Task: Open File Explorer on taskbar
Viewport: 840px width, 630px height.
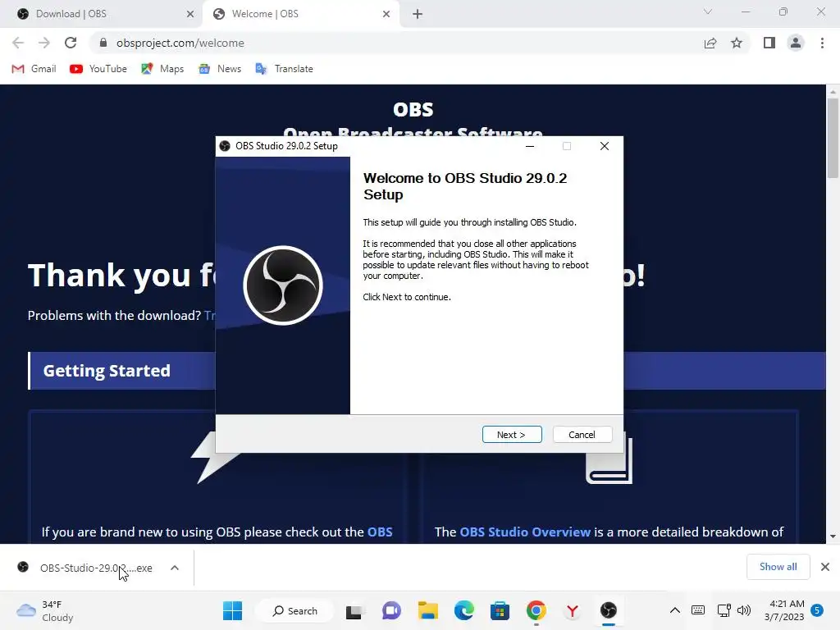Action: (x=428, y=610)
